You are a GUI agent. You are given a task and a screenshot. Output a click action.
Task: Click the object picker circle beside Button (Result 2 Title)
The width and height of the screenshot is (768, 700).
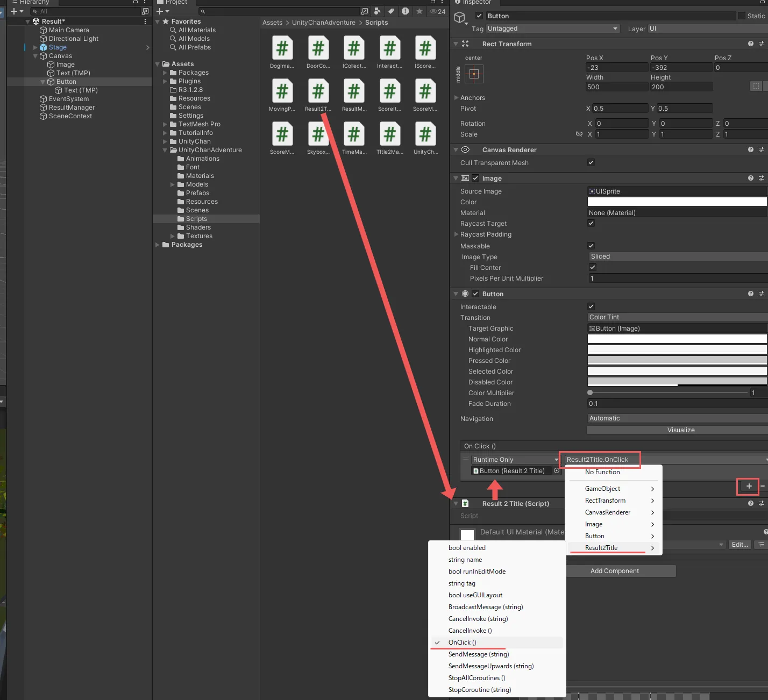557,471
